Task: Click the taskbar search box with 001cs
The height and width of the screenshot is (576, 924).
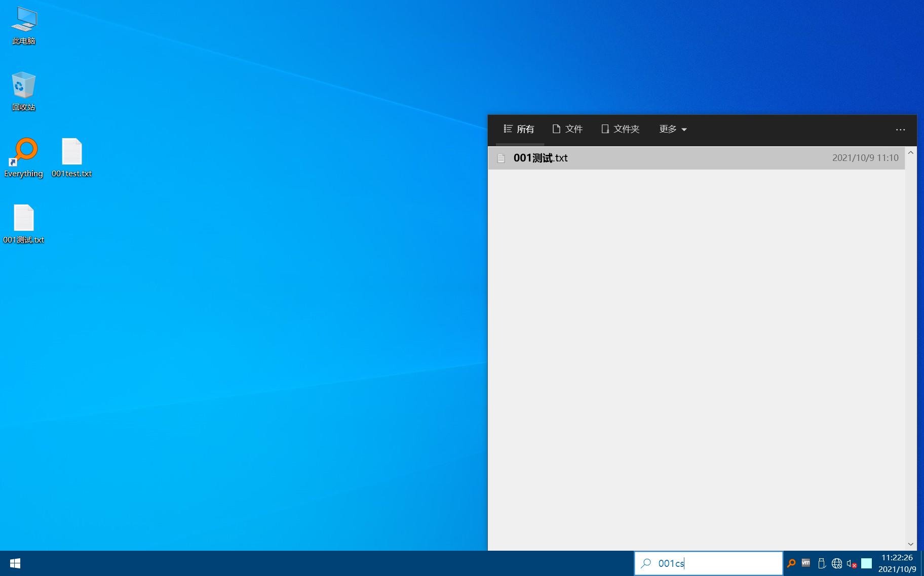Action: [x=714, y=563]
